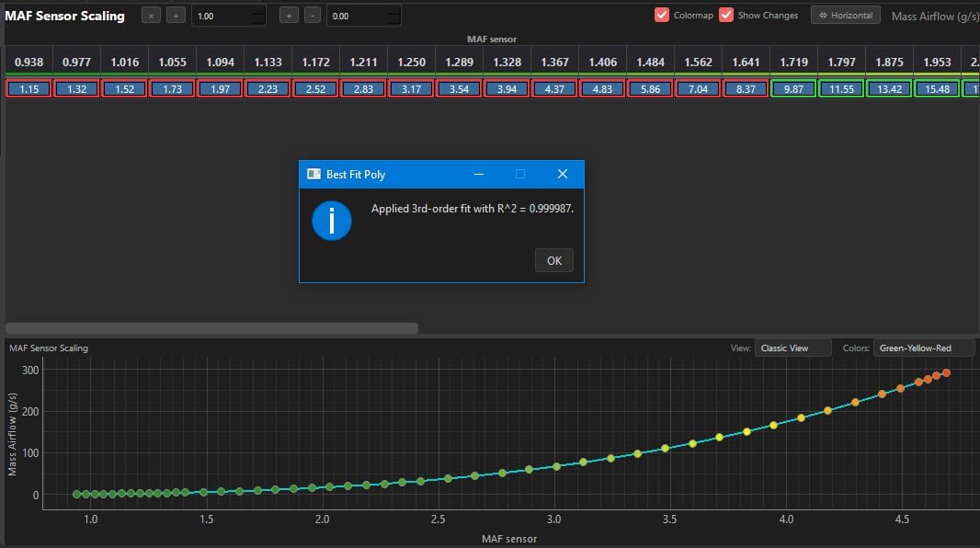Image resolution: width=980 pixels, height=548 pixels.
Task: Increment the 1.00 multiplier spinner
Action: [x=259, y=11]
